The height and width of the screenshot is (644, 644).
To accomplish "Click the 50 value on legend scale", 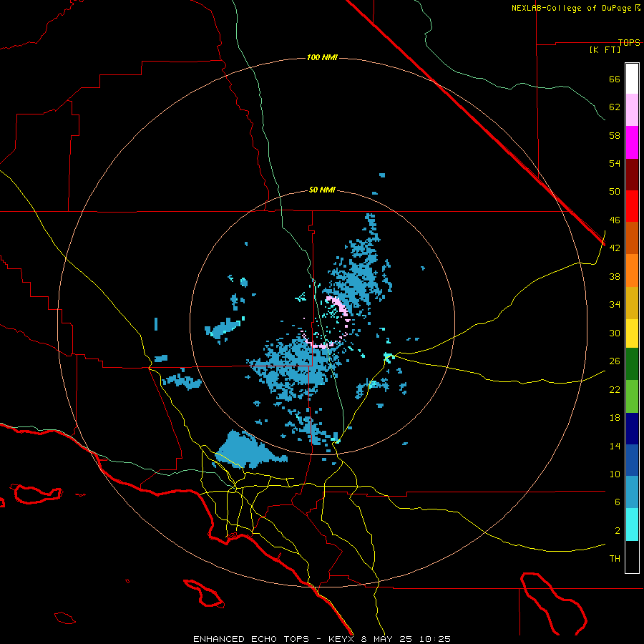I will 615,191.
